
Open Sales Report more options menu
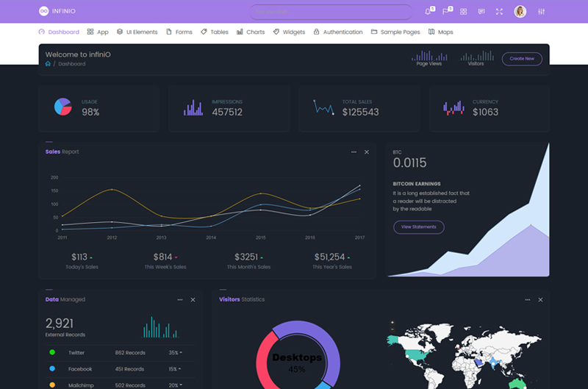354,152
